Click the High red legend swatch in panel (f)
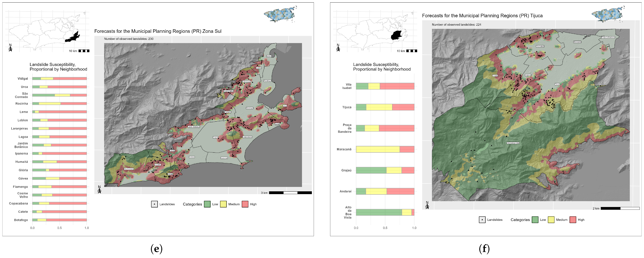Image resolution: width=644 pixels, height=258 pixels. [x=573, y=220]
